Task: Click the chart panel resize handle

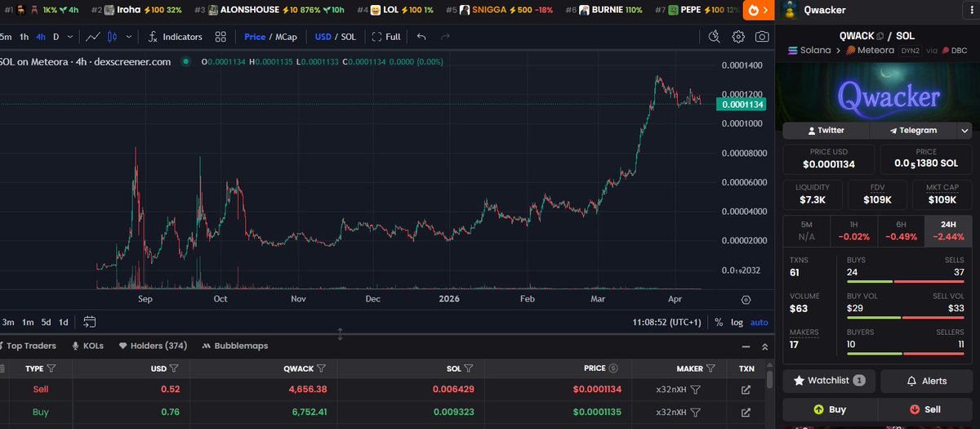Action: pyautogui.click(x=341, y=334)
